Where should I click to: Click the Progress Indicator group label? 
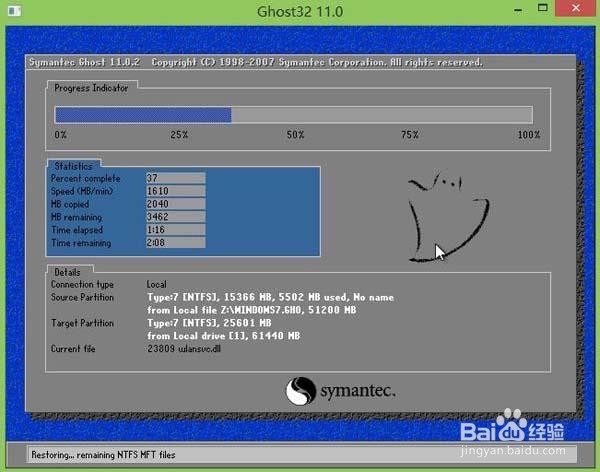point(91,88)
